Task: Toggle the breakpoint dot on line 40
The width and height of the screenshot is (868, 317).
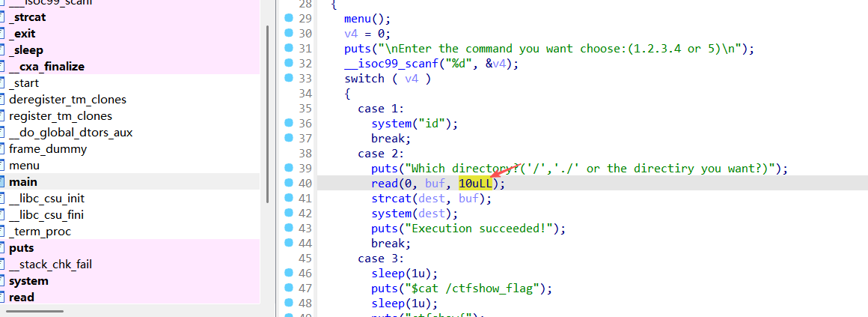Action: click(289, 184)
